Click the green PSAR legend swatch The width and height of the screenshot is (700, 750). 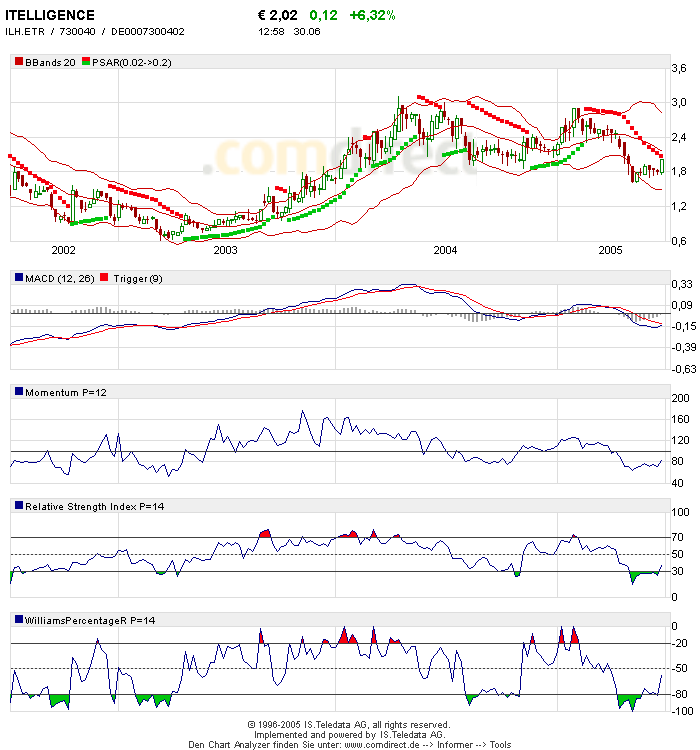pyautogui.click(x=86, y=61)
